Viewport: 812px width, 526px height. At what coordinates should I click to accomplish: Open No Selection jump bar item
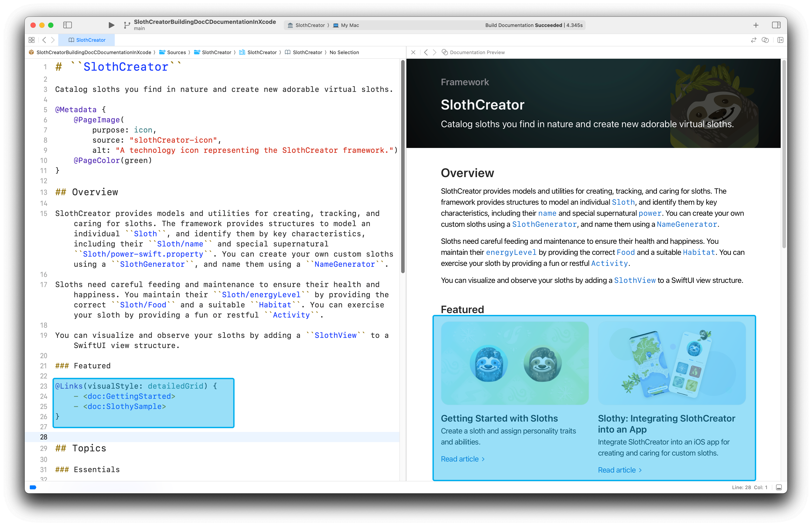pos(344,52)
